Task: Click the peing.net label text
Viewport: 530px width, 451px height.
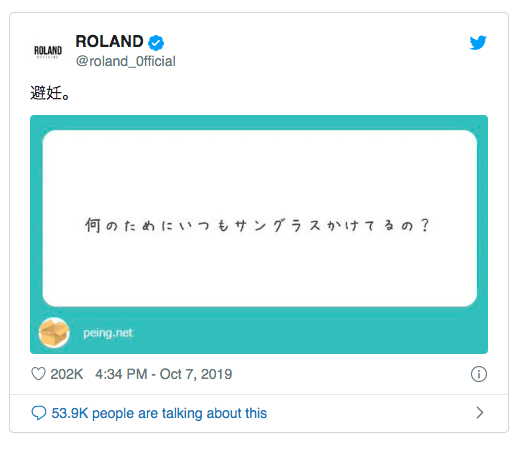Action: click(108, 333)
